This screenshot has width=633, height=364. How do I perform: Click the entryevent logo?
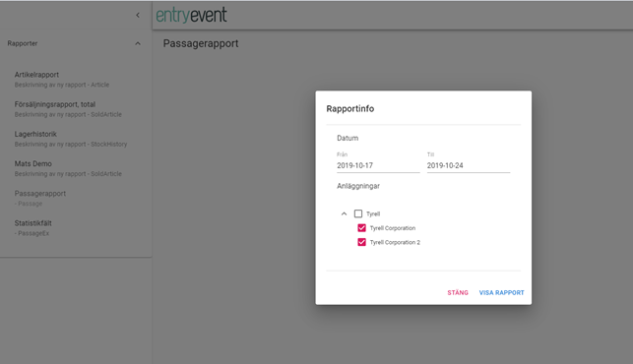[x=191, y=16]
